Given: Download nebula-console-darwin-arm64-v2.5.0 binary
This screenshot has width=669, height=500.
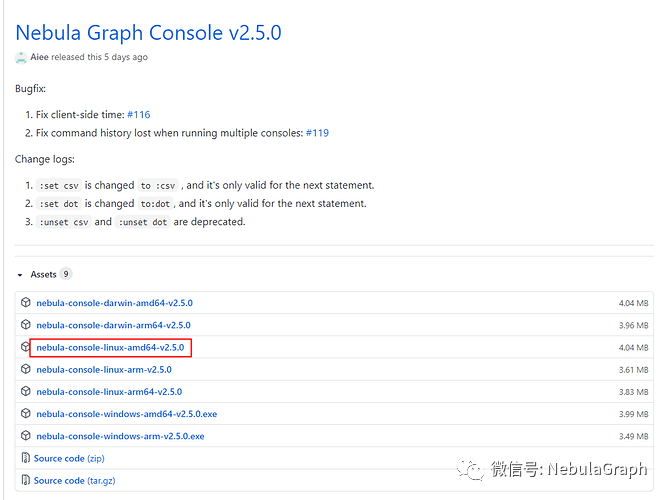Looking at the screenshot, I should tap(113, 325).
